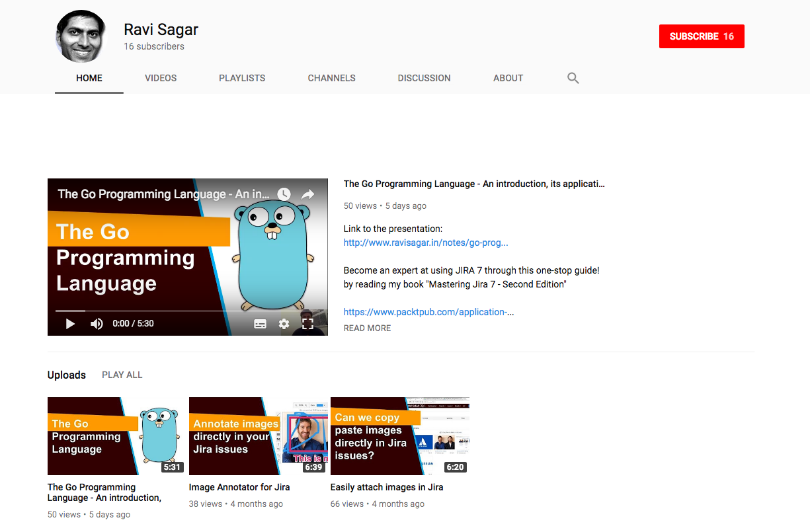Open the ravisagar.in presentation link

coord(426,243)
